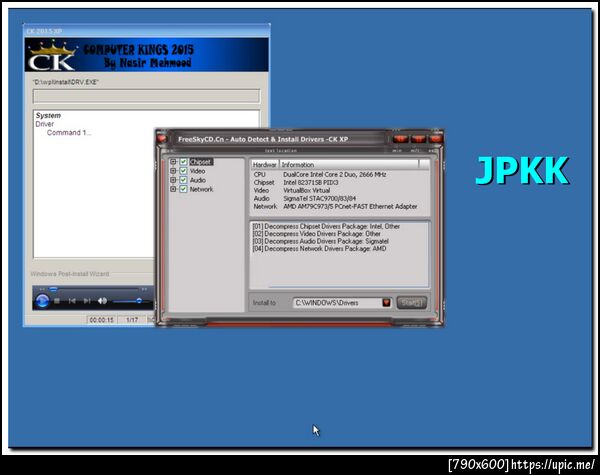
Task: Stop playback with the square stop icon
Action: click(57, 301)
